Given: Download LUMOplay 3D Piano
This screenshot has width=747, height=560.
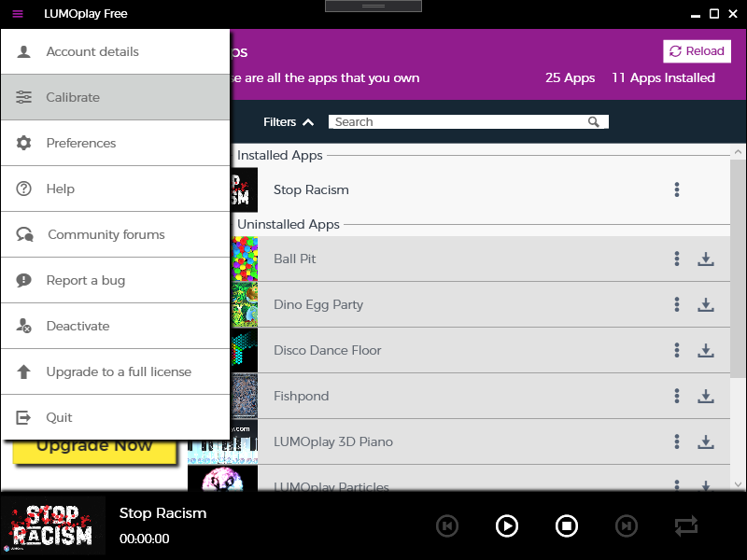Looking at the screenshot, I should click(706, 441).
